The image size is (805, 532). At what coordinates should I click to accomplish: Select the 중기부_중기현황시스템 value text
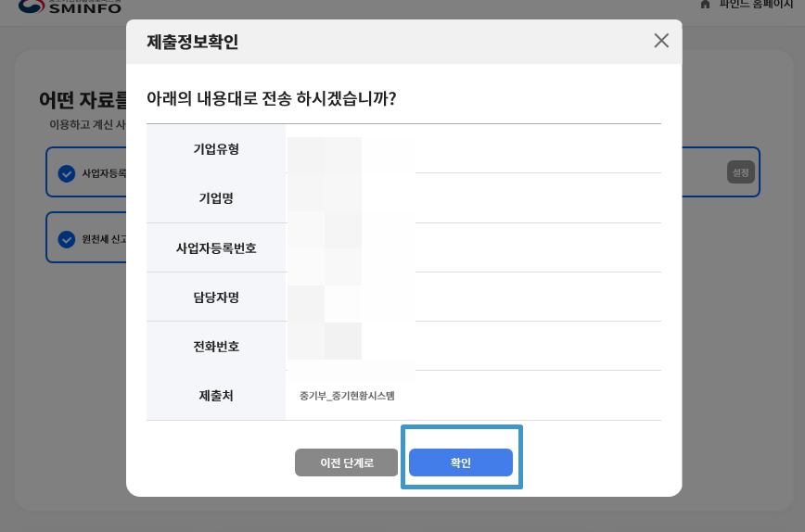(x=347, y=396)
